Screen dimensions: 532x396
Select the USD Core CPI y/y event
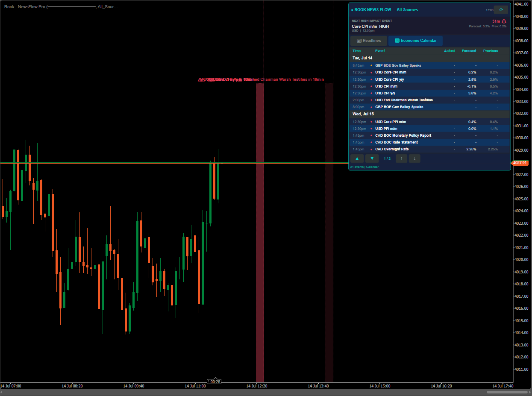pos(429,79)
